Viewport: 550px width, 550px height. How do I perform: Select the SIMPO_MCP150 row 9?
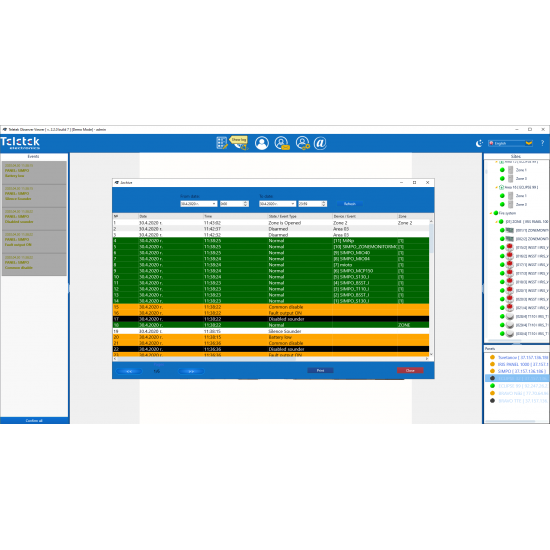[271, 271]
